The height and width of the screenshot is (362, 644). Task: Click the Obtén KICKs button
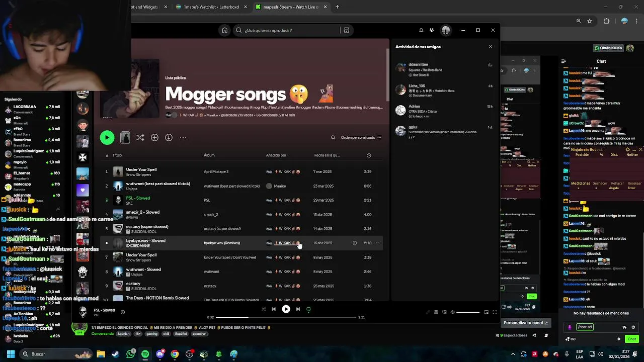coord(608,48)
